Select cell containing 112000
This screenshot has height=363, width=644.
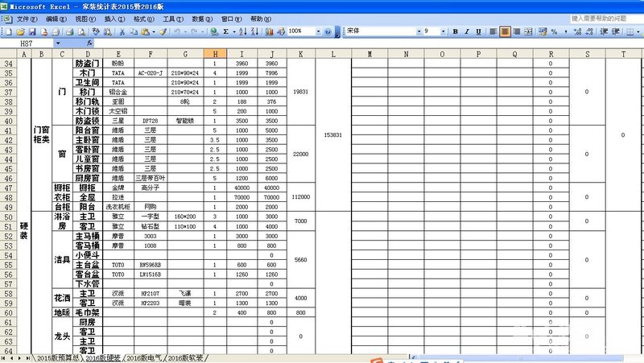click(300, 197)
